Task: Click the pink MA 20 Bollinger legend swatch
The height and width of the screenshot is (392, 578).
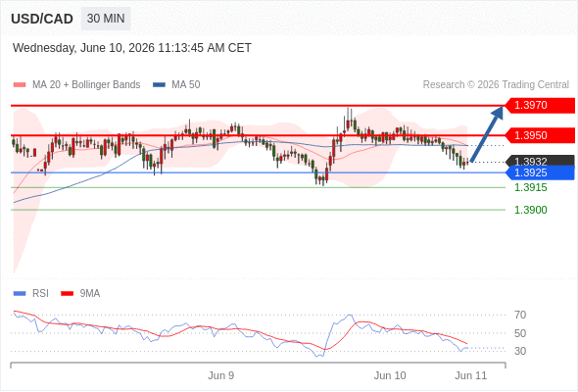Action: (x=20, y=85)
